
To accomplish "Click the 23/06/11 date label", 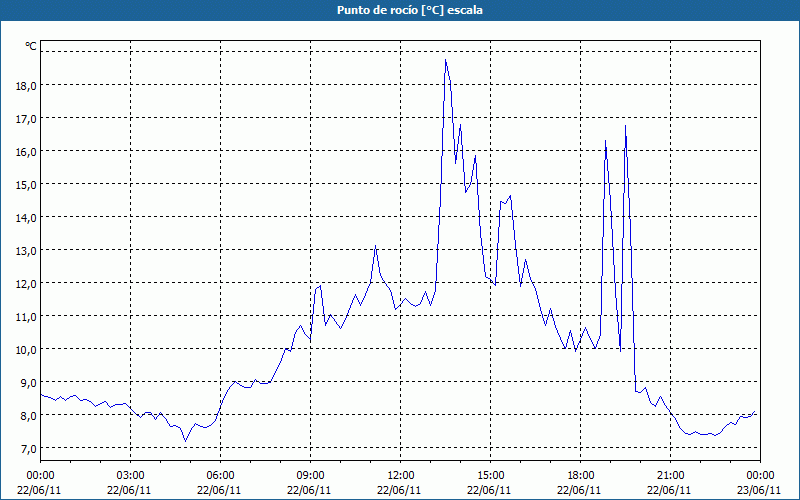I will 759,490.
